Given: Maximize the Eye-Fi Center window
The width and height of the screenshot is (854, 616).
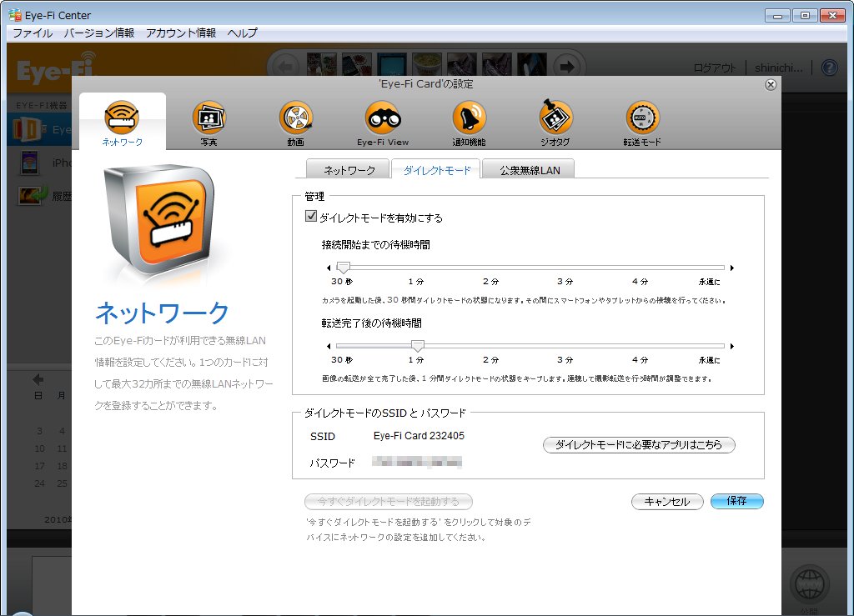Looking at the screenshot, I should pyautogui.click(x=805, y=15).
